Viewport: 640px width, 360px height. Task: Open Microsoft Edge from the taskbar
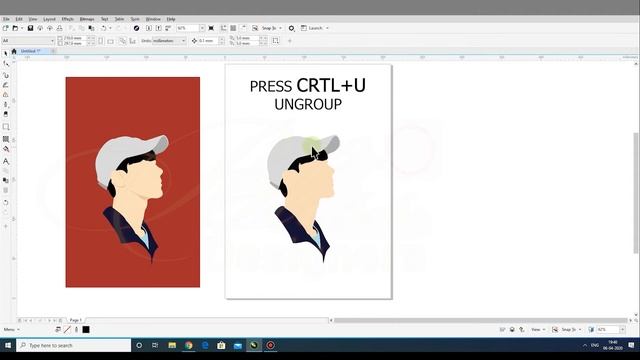point(205,345)
